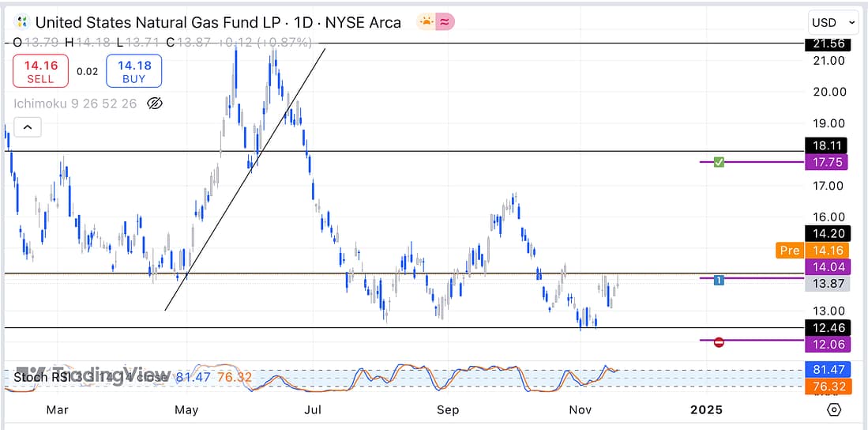Click the 2025 label on time axis

point(706,409)
